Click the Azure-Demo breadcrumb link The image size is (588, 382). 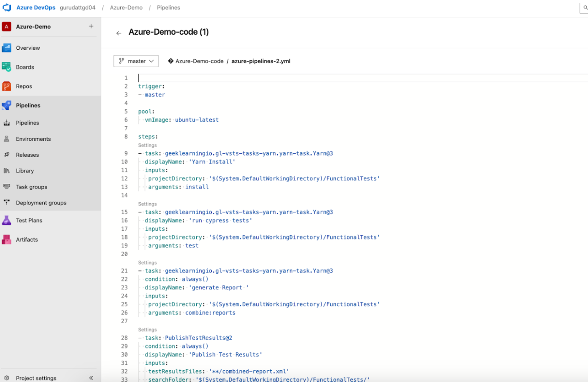pos(126,8)
